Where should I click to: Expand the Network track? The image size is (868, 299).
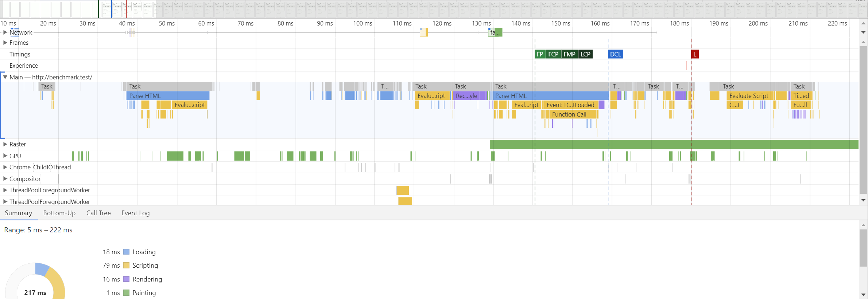click(x=5, y=32)
